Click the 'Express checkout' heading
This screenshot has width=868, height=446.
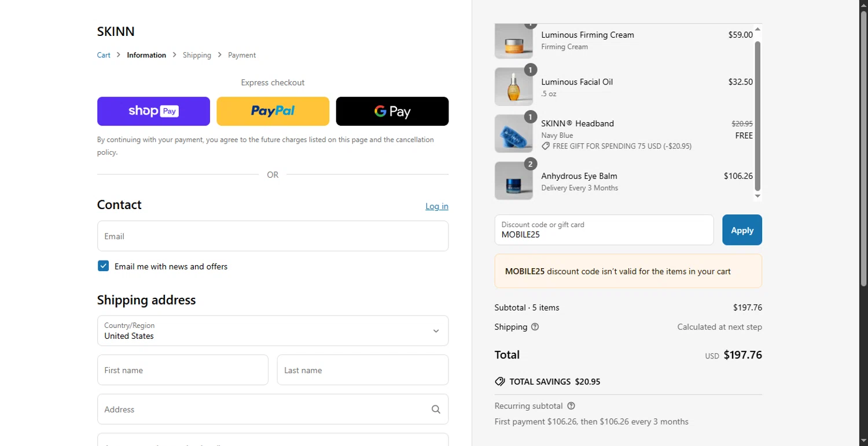[273, 82]
